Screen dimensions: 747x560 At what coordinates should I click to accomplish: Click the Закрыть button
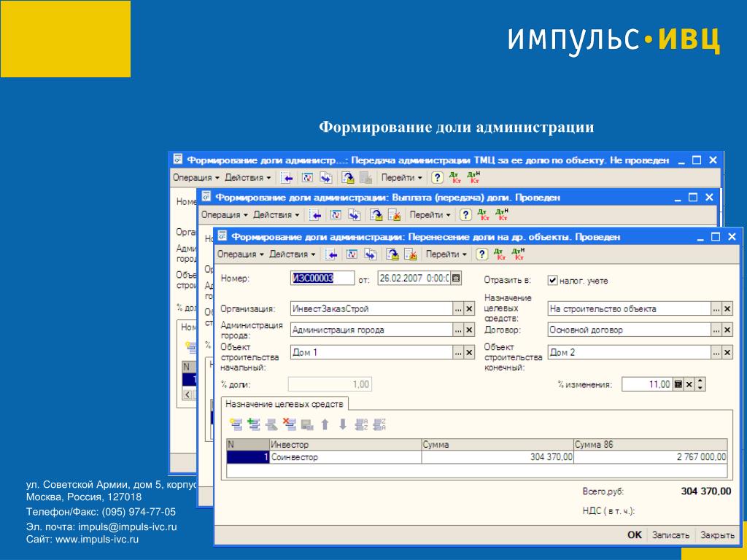717,534
